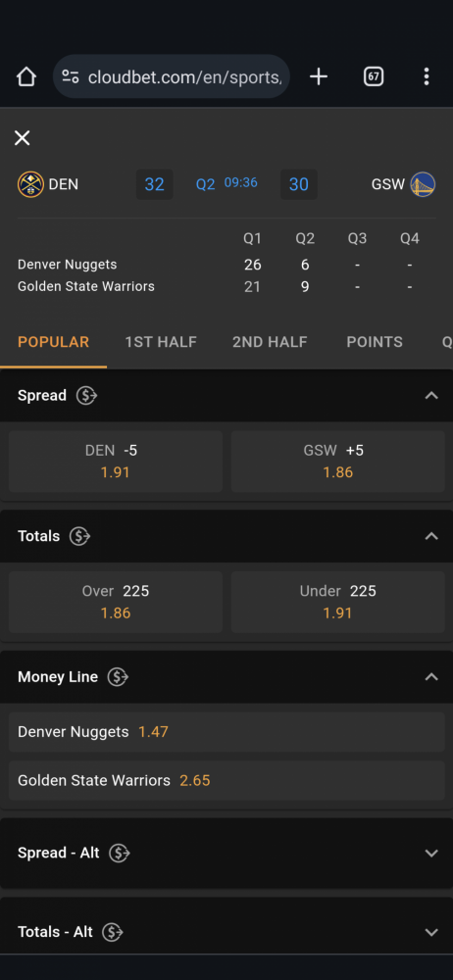Collapse the Totals section

431,536
